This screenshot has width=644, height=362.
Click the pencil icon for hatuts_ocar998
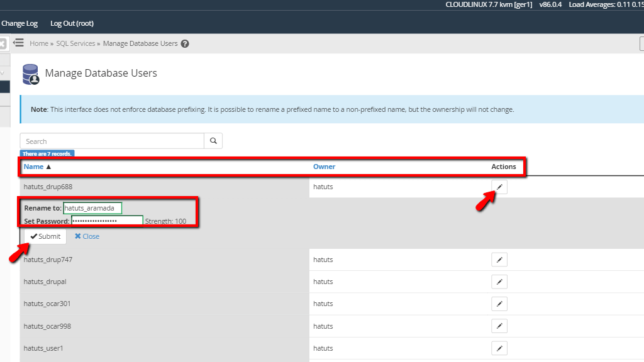[x=499, y=326]
